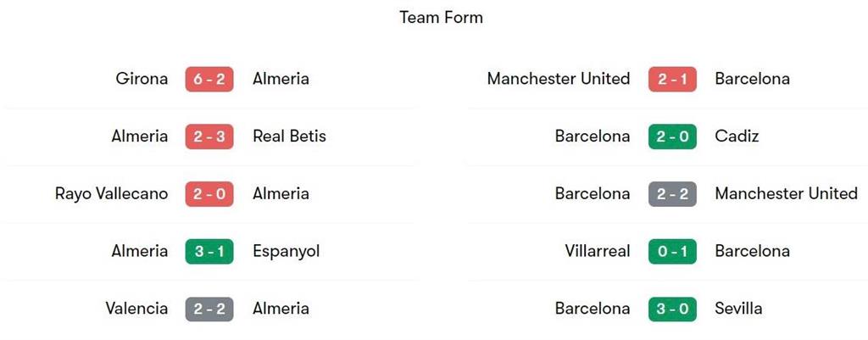This screenshot has height=340, width=868.
Task: Open the green 3 - 1 Almeria vs Espanyol score
Action: coord(209,252)
